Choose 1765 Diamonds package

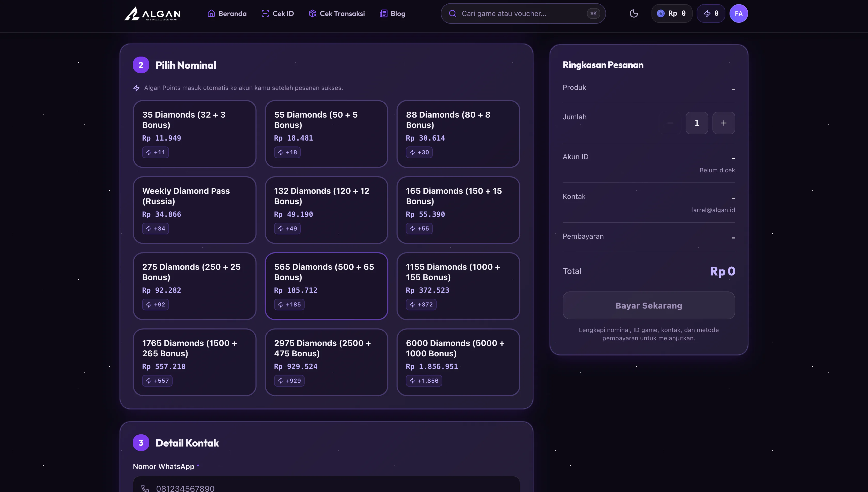coord(195,362)
